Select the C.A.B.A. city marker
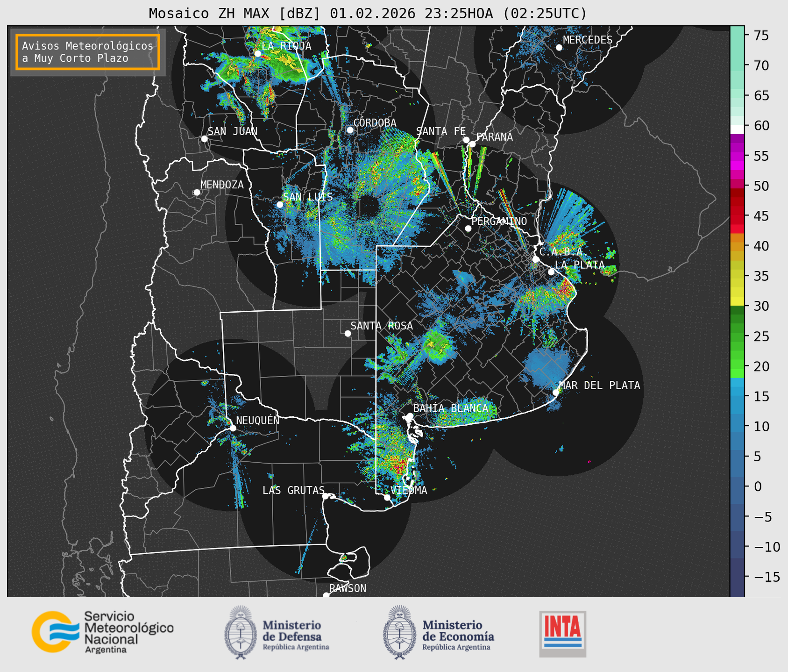 [536, 259]
